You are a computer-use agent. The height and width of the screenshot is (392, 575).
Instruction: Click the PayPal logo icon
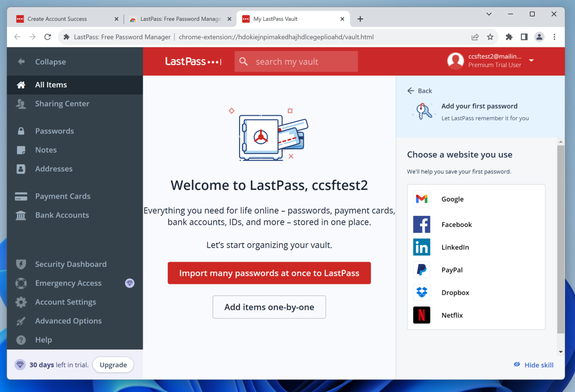(x=421, y=270)
